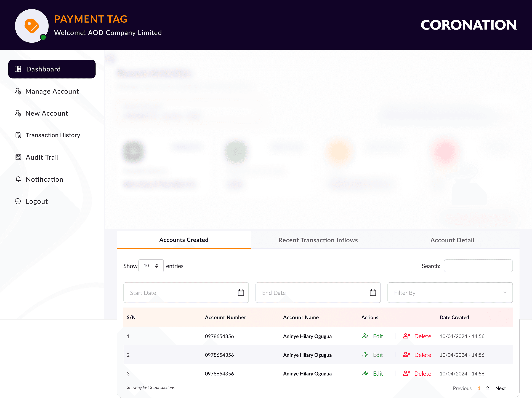Click the row 2 edit-user icon
This screenshot has width=532, height=398.
click(365, 354)
